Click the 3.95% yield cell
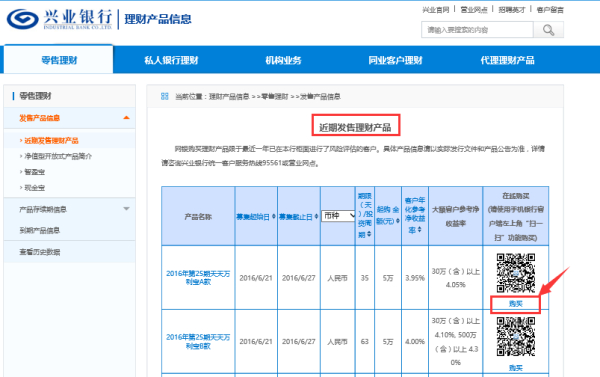Screen dimensions: 600x377 (415, 278)
